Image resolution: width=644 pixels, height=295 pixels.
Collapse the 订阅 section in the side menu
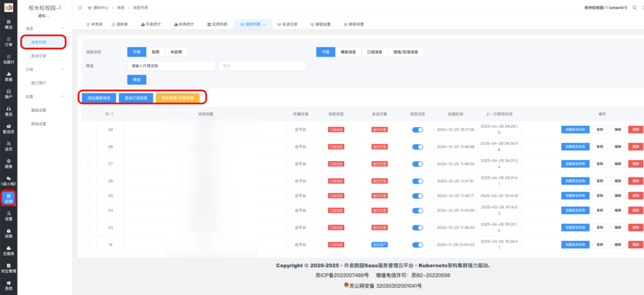point(62,69)
